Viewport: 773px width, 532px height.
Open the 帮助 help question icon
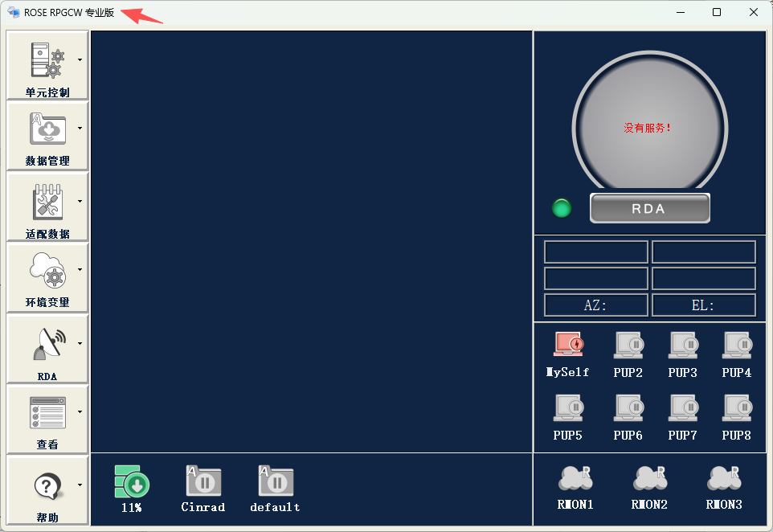point(47,485)
